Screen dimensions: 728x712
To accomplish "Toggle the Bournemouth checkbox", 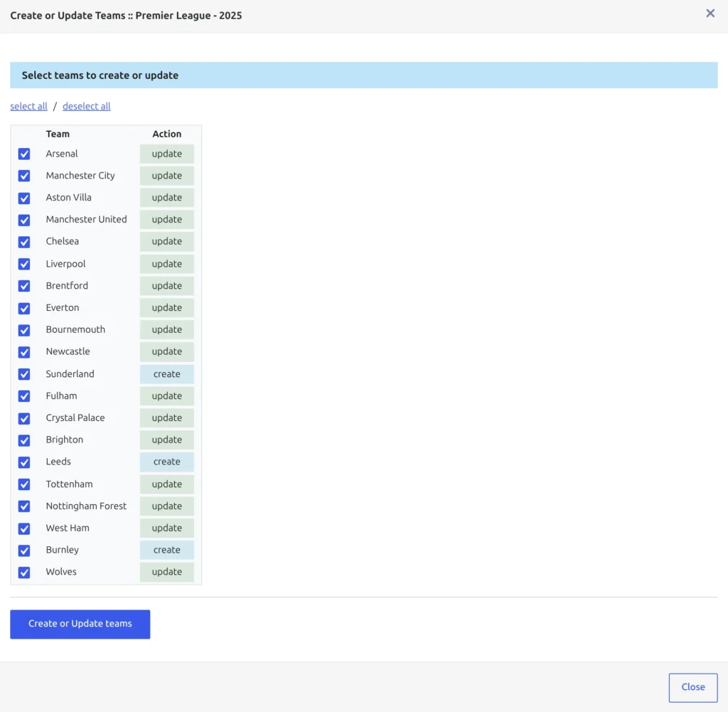I will (24, 330).
